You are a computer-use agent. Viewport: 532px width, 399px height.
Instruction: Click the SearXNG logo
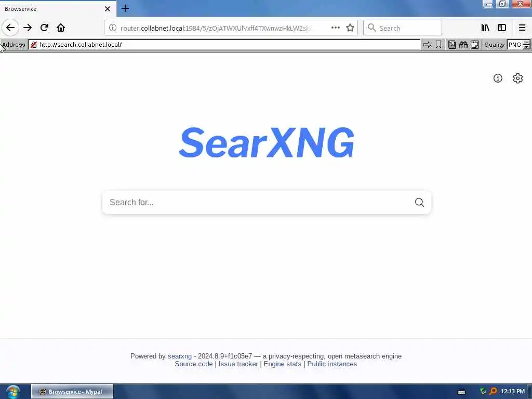(x=267, y=142)
